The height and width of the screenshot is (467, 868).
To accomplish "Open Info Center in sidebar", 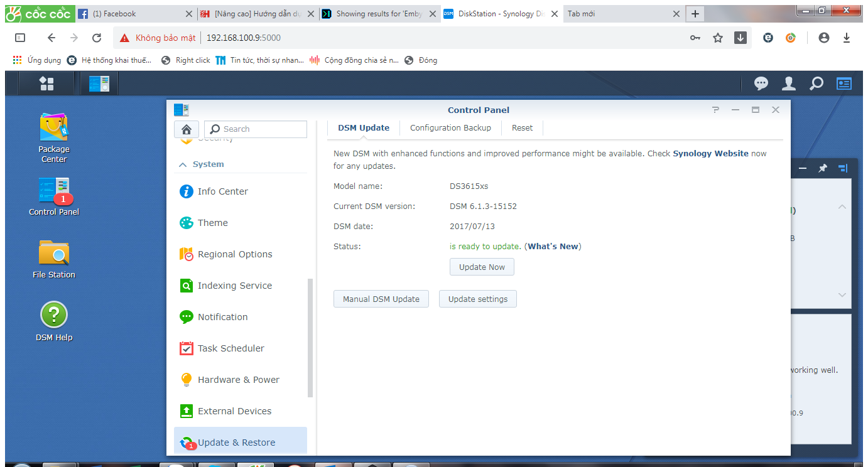I will point(241,191).
